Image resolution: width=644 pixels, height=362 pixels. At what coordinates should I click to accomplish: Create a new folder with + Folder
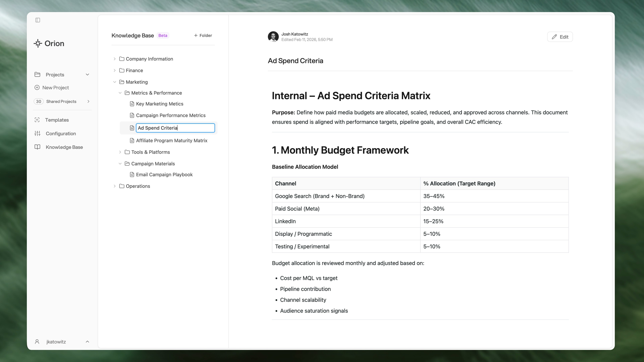203,35
